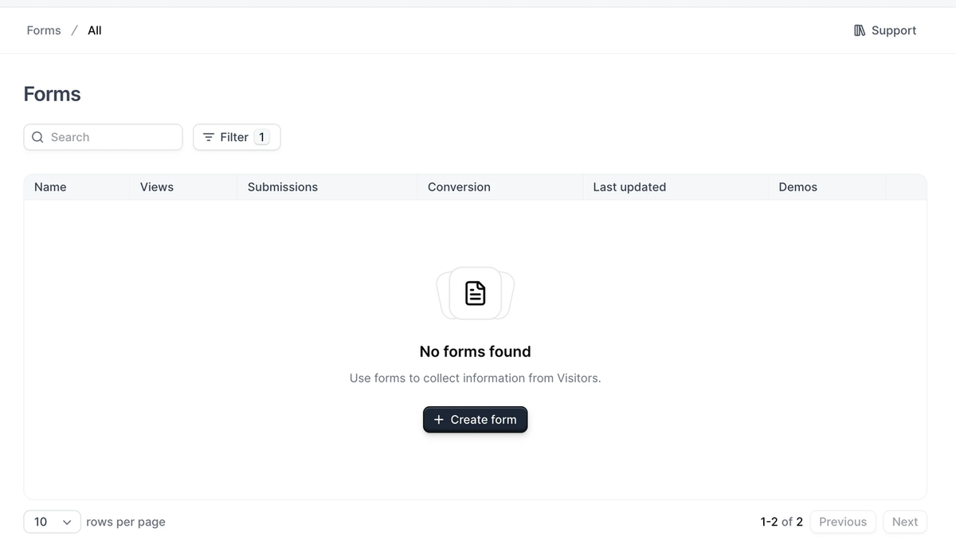Image resolution: width=956 pixels, height=560 pixels.
Task: Click the document icon above No forms found
Action: coord(476,293)
